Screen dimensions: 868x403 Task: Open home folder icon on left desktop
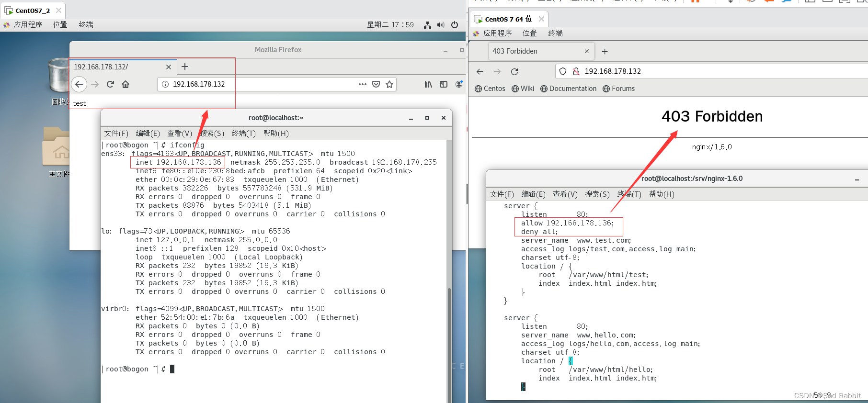[x=57, y=146]
